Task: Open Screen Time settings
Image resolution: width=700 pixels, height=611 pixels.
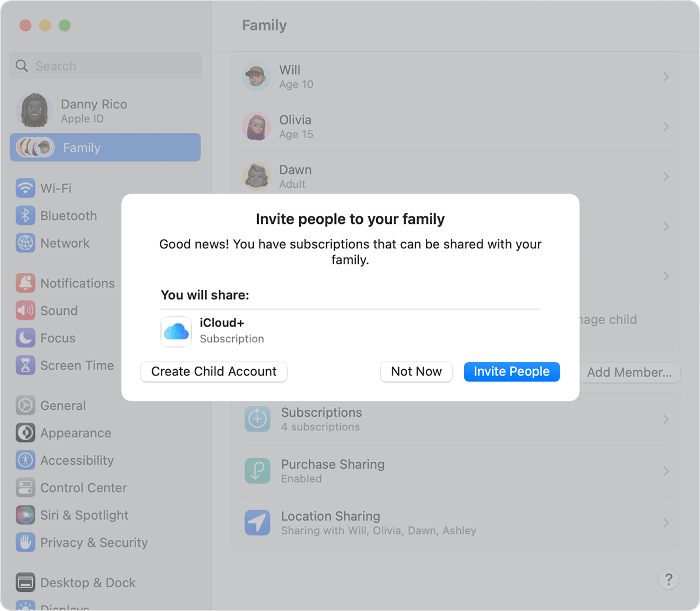Action: click(x=25, y=365)
